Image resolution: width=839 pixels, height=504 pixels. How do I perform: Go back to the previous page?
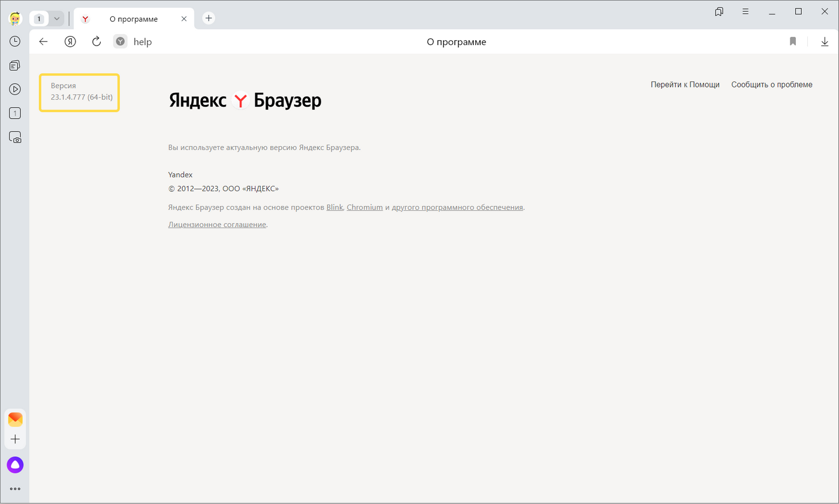[x=43, y=41]
